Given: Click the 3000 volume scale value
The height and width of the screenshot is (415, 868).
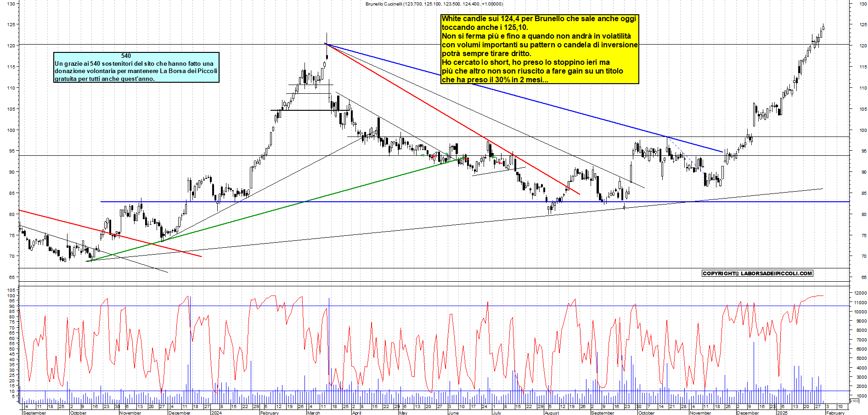Looking at the screenshot, I should click(x=861, y=377).
